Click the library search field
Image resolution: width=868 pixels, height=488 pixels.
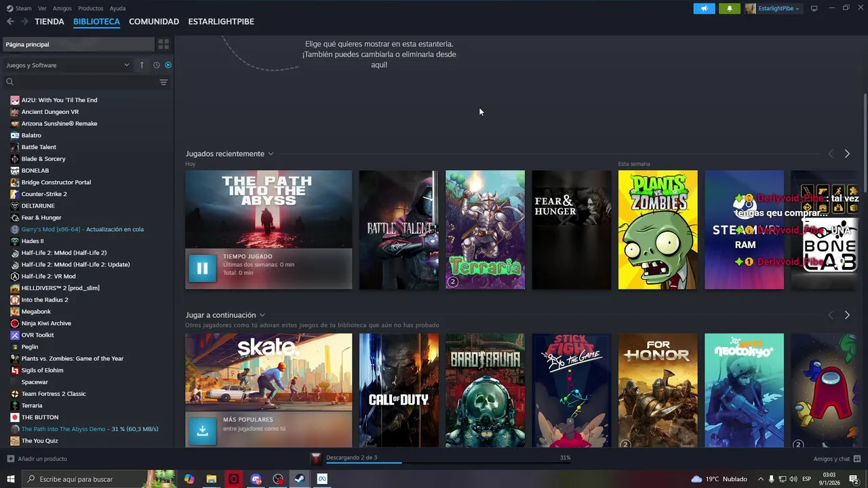pos(85,82)
